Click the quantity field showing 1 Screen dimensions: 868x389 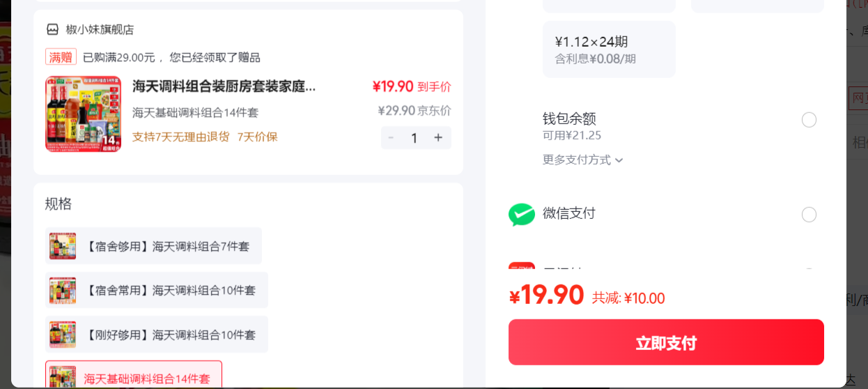(x=414, y=137)
